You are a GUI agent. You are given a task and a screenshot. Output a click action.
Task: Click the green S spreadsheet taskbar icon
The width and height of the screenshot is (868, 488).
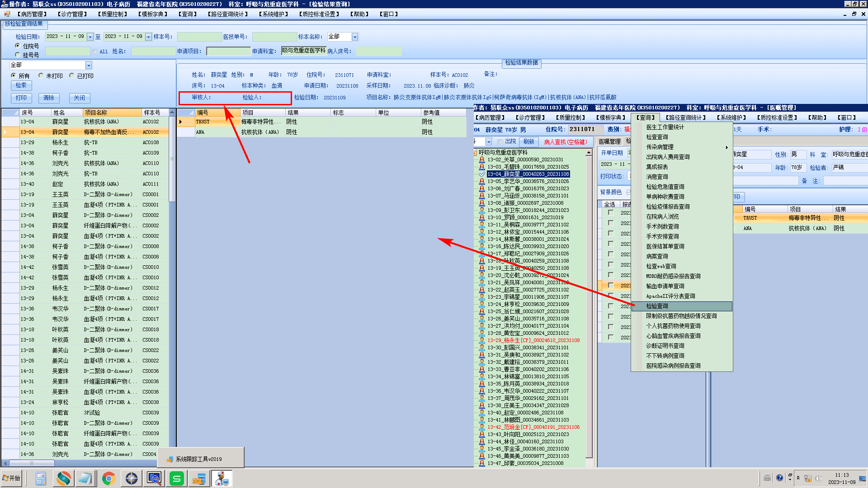point(177,478)
